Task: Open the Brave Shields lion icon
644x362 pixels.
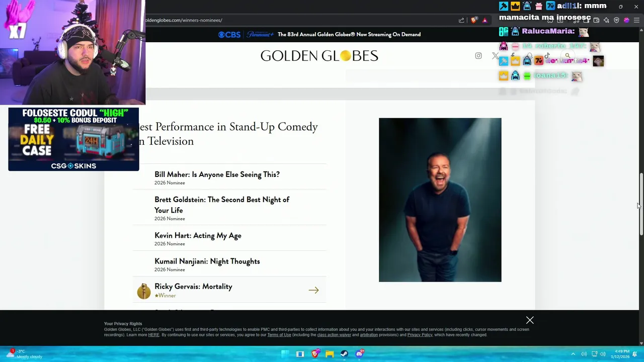Action: 473,20
